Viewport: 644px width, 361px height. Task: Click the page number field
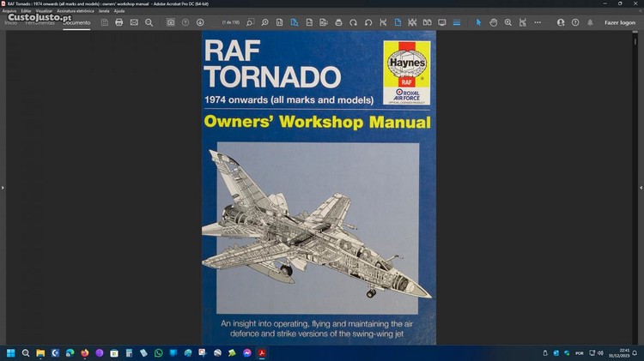pos(230,22)
